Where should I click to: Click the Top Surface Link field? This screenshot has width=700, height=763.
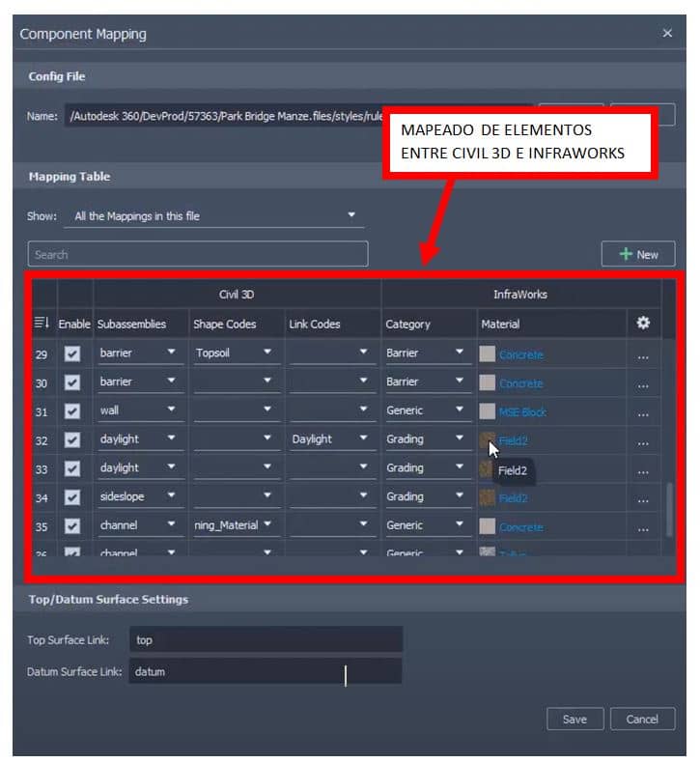[x=266, y=639]
